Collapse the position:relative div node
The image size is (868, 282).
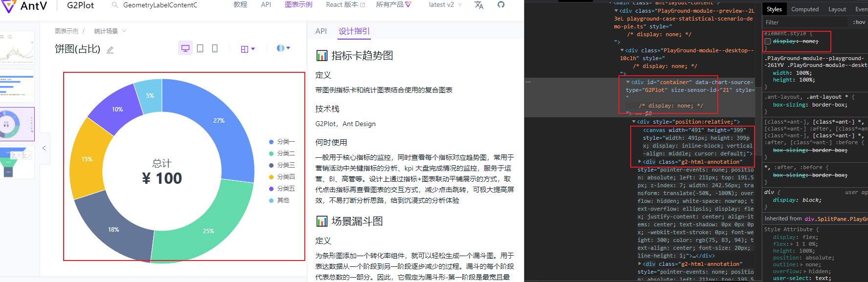point(634,122)
